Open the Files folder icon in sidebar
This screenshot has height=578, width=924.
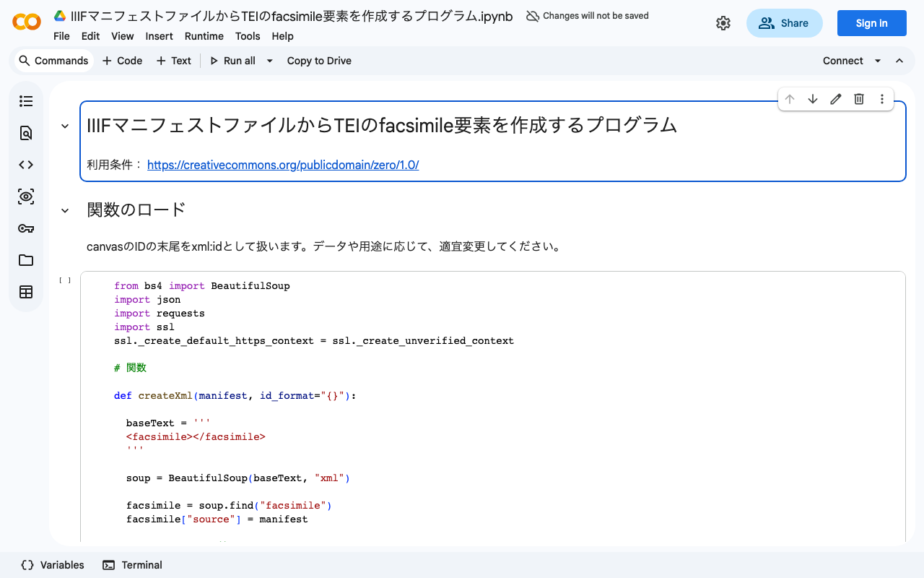point(26,260)
